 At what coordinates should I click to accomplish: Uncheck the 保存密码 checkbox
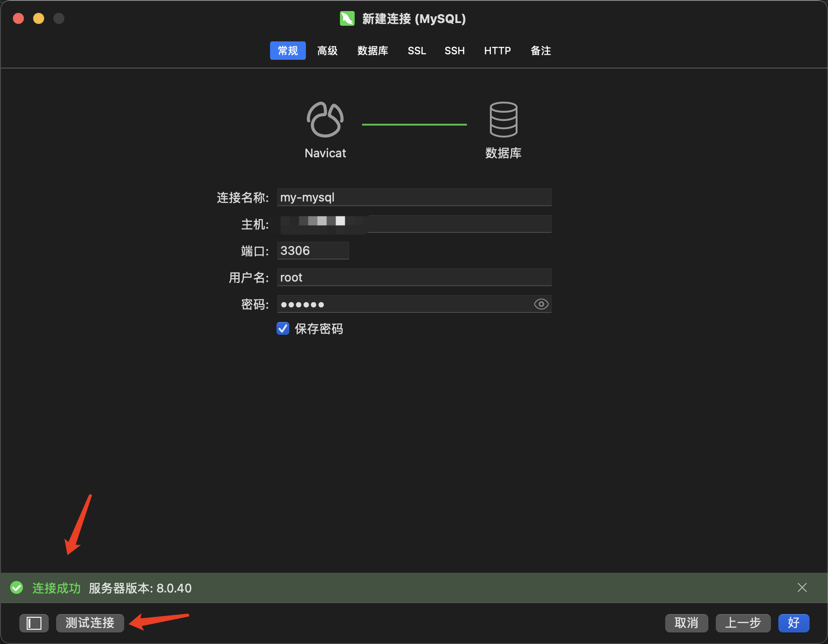pyautogui.click(x=283, y=328)
